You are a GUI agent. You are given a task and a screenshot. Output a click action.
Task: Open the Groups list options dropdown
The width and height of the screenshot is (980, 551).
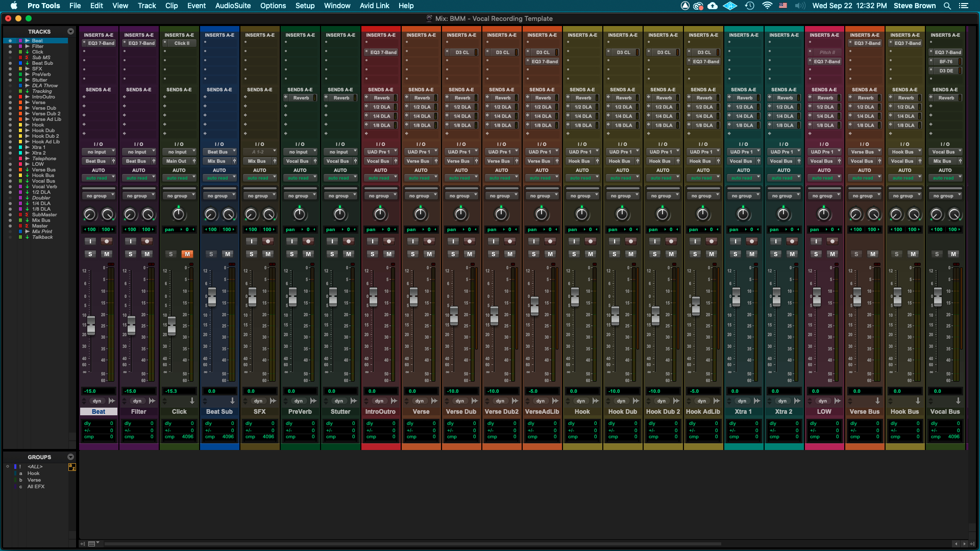click(x=70, y=457)
